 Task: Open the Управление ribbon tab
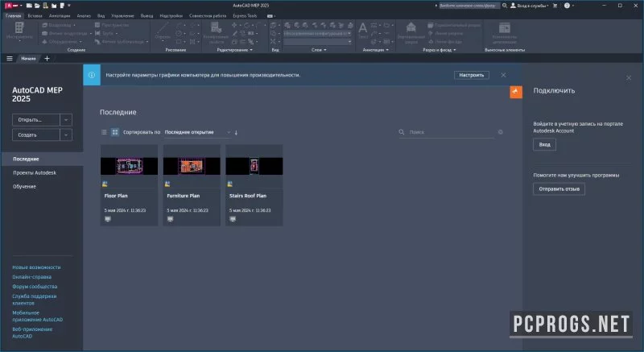click(122, 15)
